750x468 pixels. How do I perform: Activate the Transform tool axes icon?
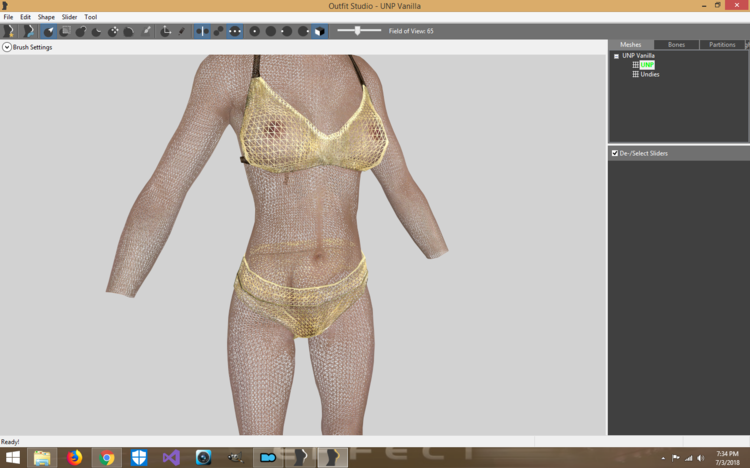point(165,31)
